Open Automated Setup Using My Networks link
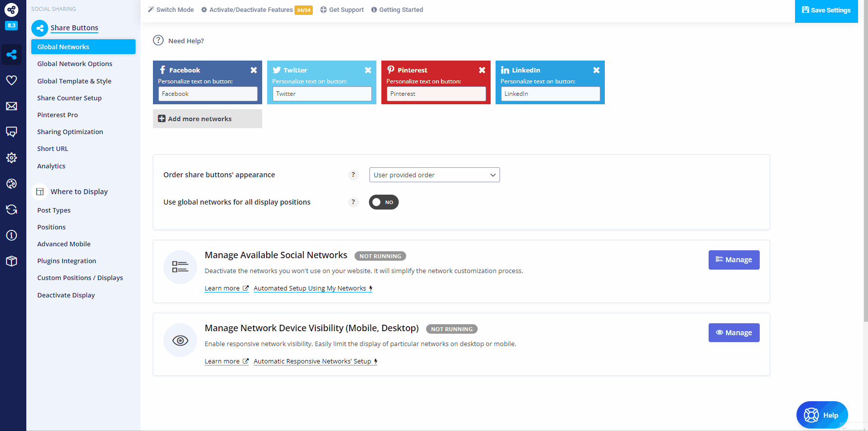The width and height of the screenshot is (868, 431). coord(312,288)
